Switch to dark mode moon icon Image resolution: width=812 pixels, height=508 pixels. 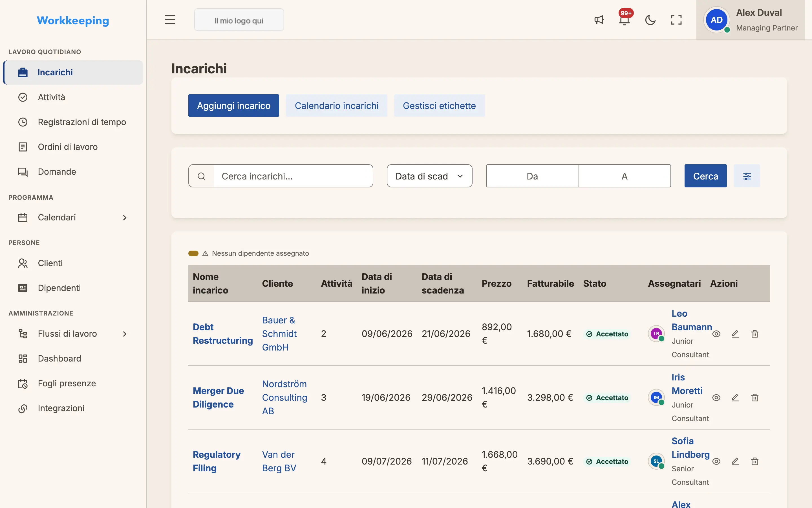tap(650, 20)
